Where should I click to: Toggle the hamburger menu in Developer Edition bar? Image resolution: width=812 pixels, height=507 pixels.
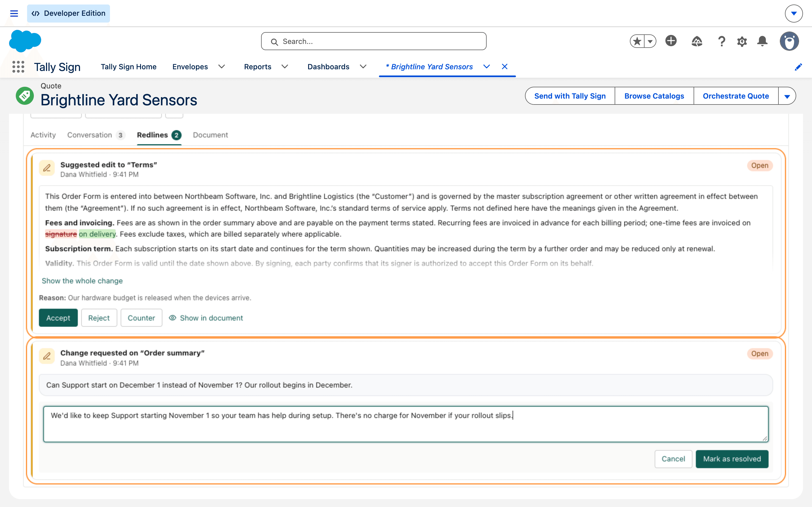14,14
